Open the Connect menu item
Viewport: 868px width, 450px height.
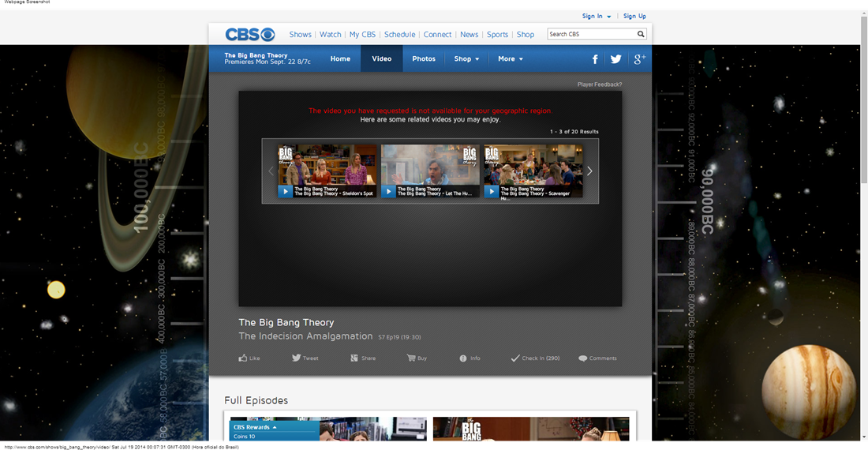click(437, 34)
